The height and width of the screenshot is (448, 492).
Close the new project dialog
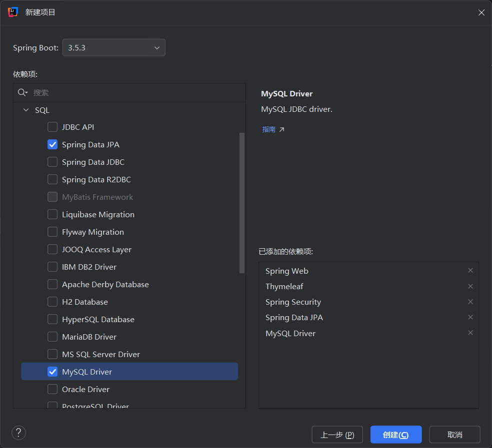[x=481, y=12]
